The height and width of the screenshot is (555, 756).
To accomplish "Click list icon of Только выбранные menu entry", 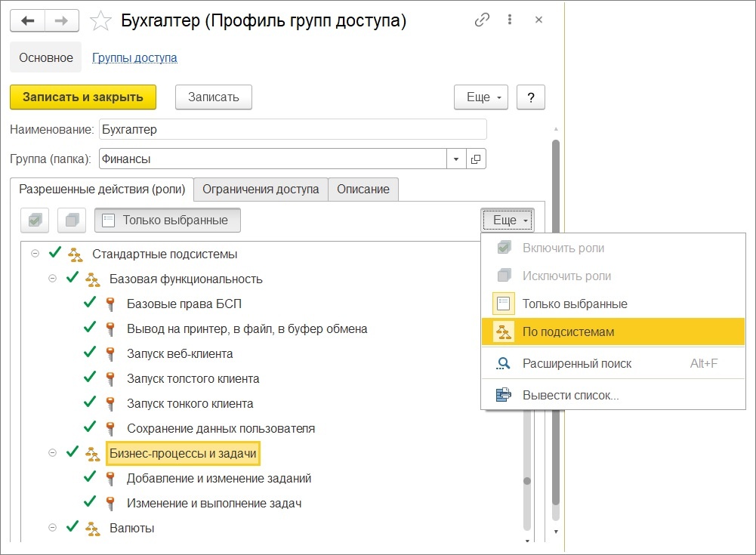I will pos(503,304).
